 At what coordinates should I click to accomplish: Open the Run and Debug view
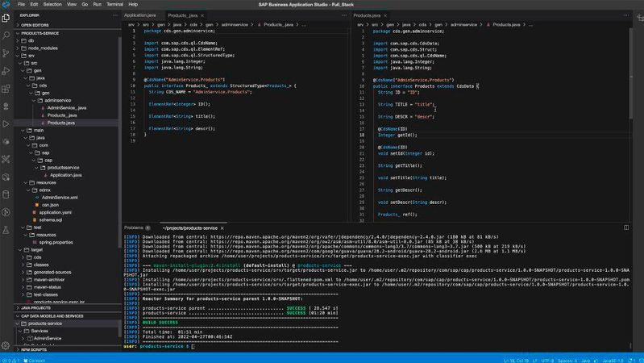pos(6,71)
